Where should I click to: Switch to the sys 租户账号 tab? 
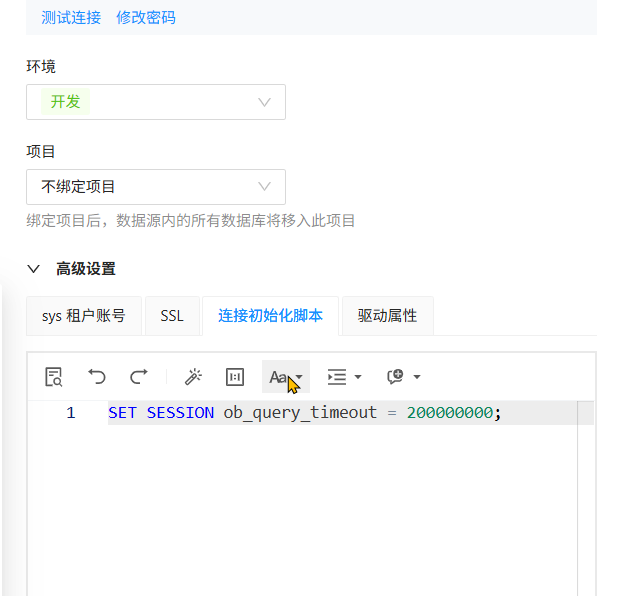point(84,316)
